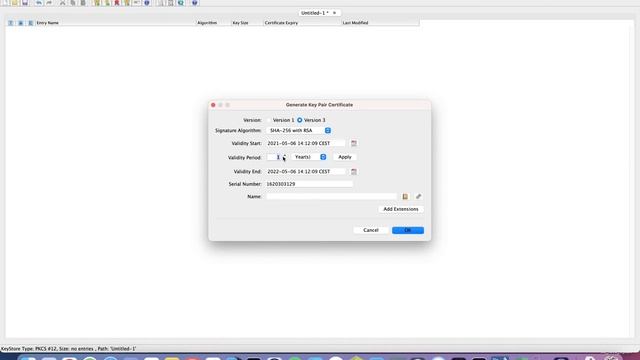Image resolution: width=640 pixels, height=360 pixels.
Task: Close the Untitled-1 tab
Action: click(x=335, y=13)
